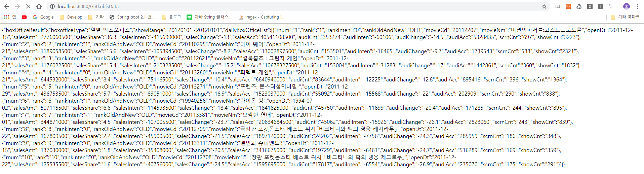Expand the Develop bookmark folder

pos(71,17)
